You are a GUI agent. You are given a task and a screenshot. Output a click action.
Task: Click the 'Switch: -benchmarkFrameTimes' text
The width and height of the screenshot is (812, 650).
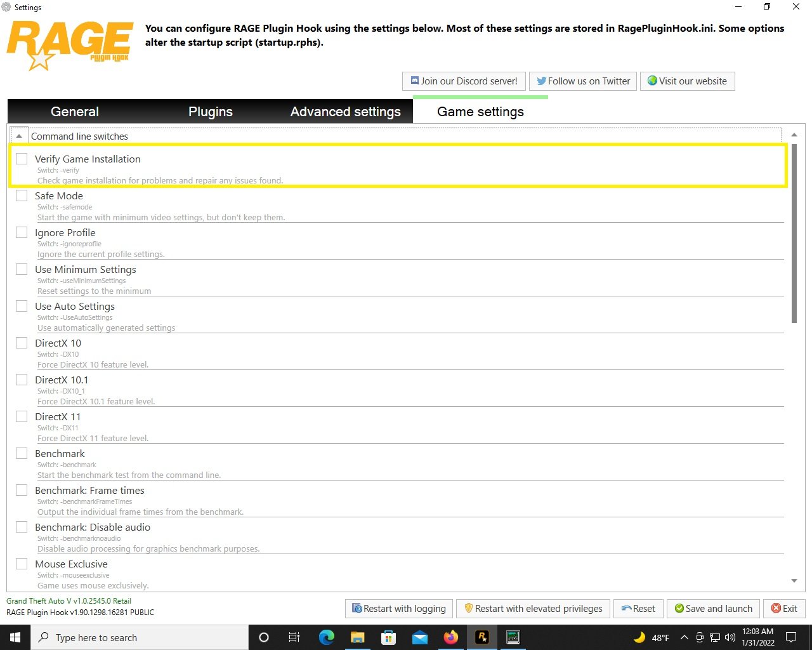pos(84,501)
